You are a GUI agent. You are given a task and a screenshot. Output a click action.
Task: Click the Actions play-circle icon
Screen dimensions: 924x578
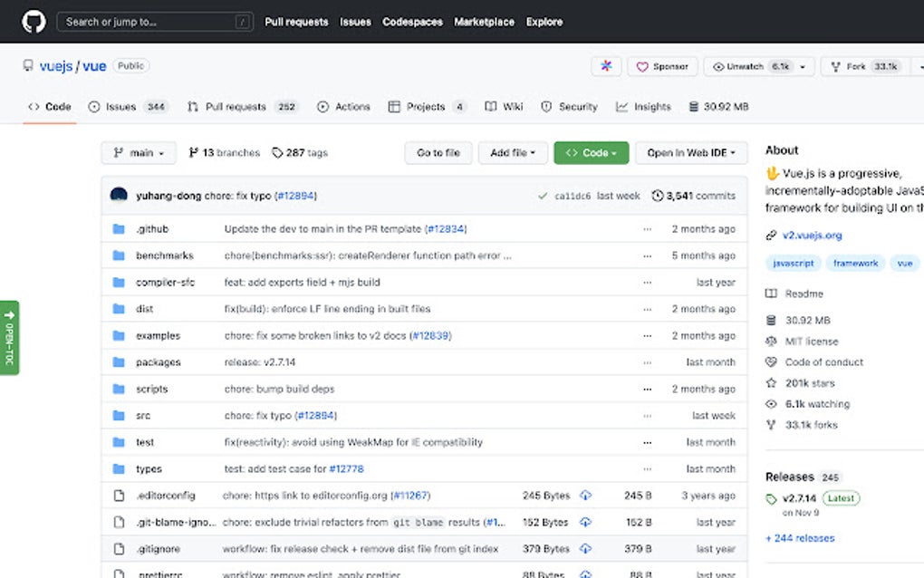(322, 106)
